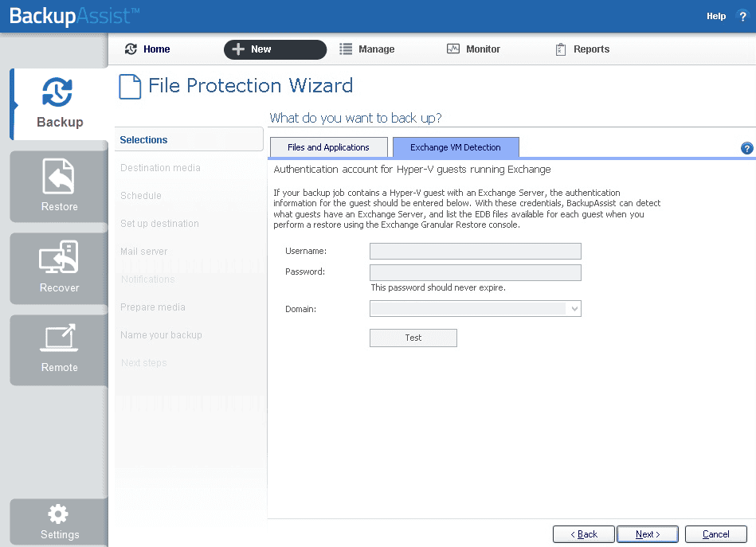Go to the Home menu

pyautogui.click(x=147, y=49)
